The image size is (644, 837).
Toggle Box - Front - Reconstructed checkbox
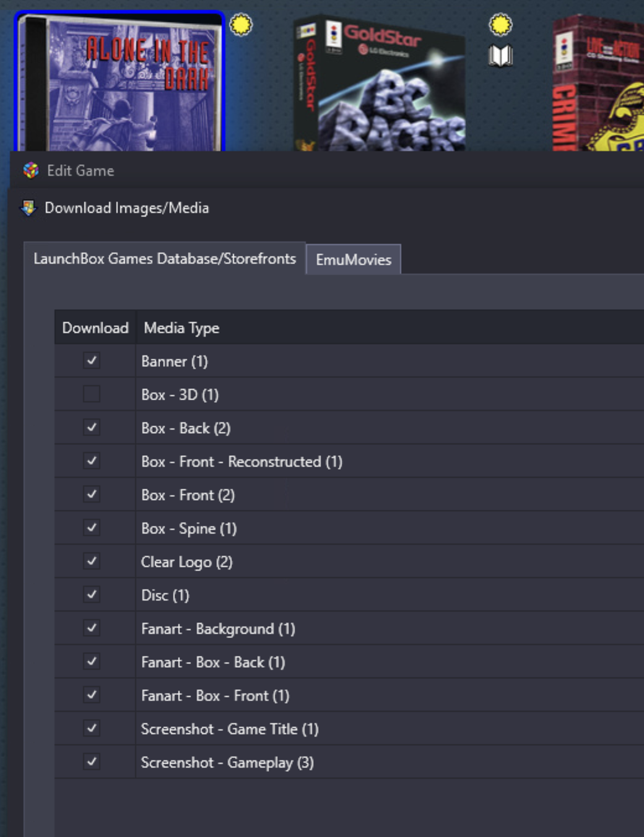(92, 461)
